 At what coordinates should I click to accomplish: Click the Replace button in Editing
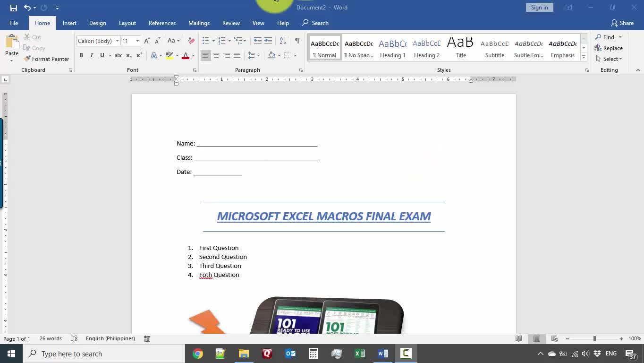coord(609,48)
